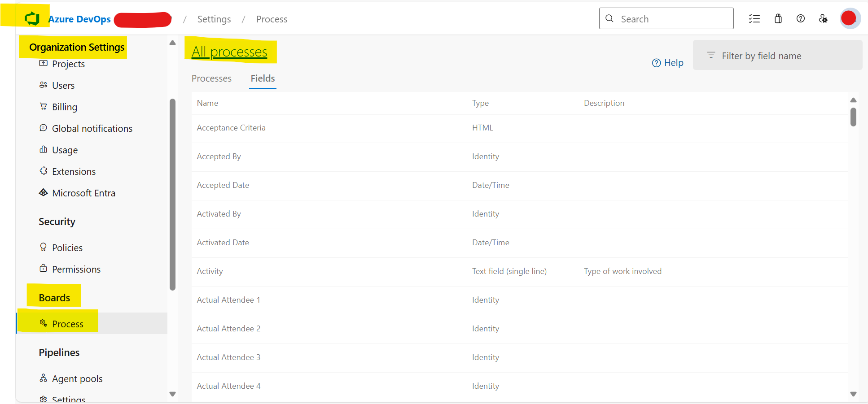Open the user settings icon in header
This screenshot has height=404, width=868.
pyautogui.click(x=823, y=19)
